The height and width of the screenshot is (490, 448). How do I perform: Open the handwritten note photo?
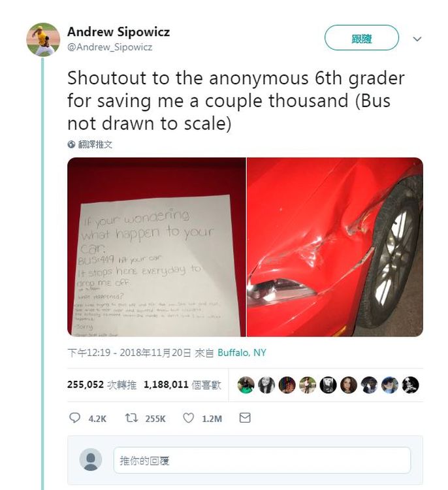click(157, 247)
